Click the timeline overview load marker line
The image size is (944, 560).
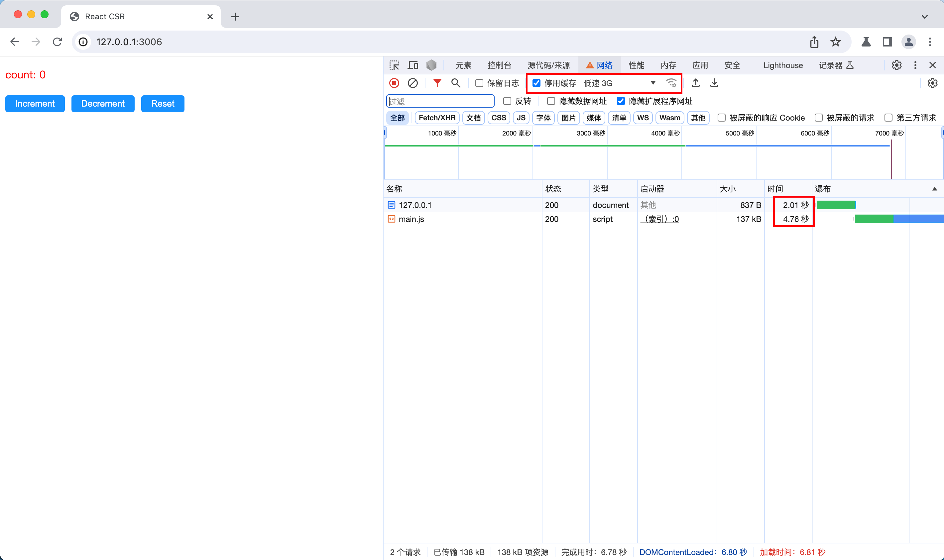point(891,159)
